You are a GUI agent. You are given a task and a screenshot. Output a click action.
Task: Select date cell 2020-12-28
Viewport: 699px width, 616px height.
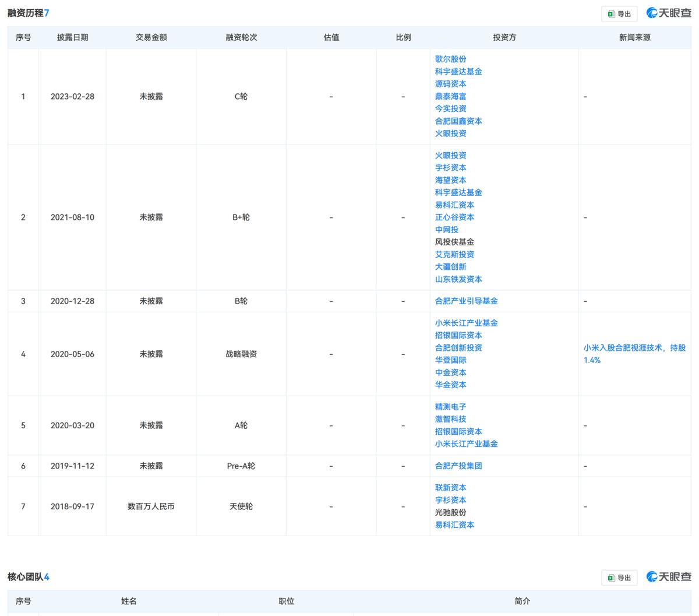72,301
